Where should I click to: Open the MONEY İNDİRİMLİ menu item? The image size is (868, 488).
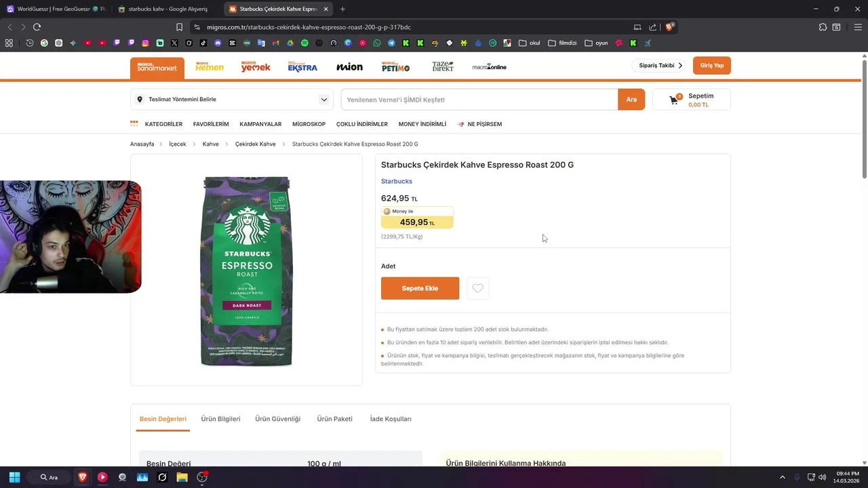pos(422,124)
